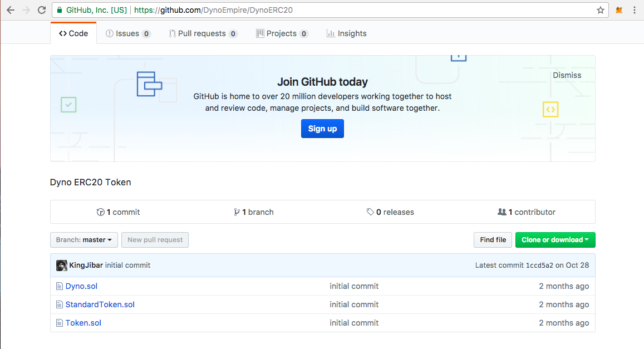The height and width of the screenshot is (349, 644).
Task: Open the Chrome three-dot menu
Action: click(634, 10)
